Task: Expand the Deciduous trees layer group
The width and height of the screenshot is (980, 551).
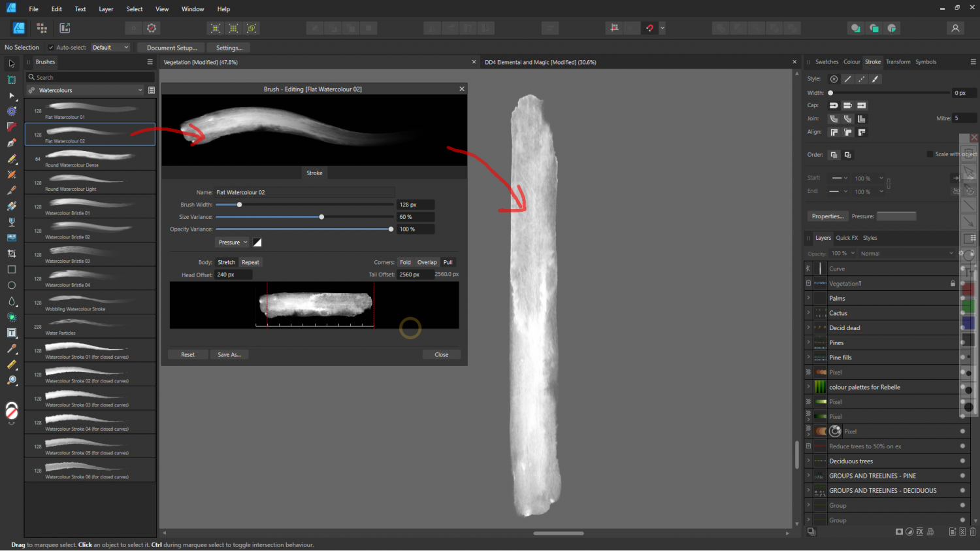Action: 808,461
